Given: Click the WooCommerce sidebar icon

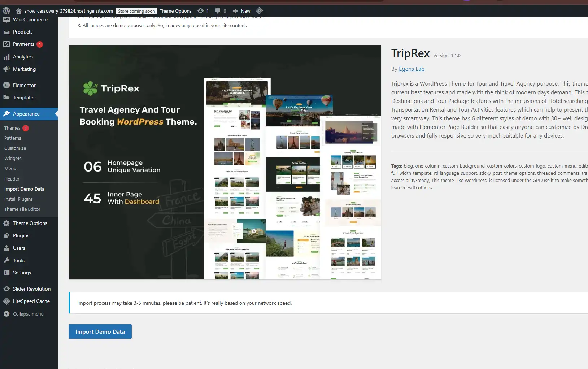Looking at the screenshot, I should tap(6, 19).
